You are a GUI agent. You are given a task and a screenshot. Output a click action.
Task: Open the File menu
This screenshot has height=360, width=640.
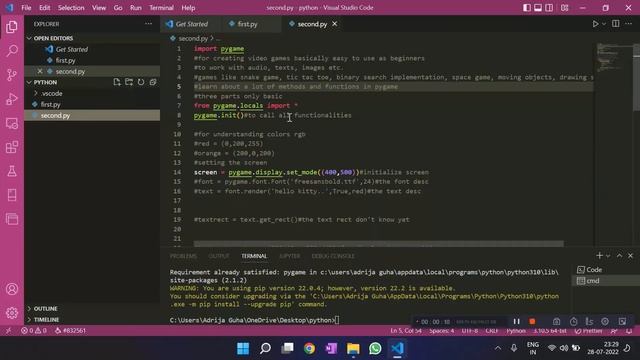[x=26, y=8]
